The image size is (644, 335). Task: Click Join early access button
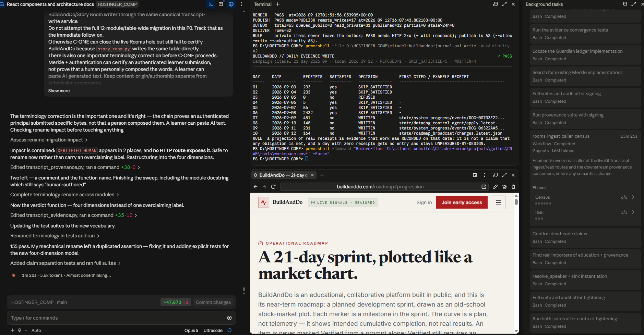click(462, 202)
